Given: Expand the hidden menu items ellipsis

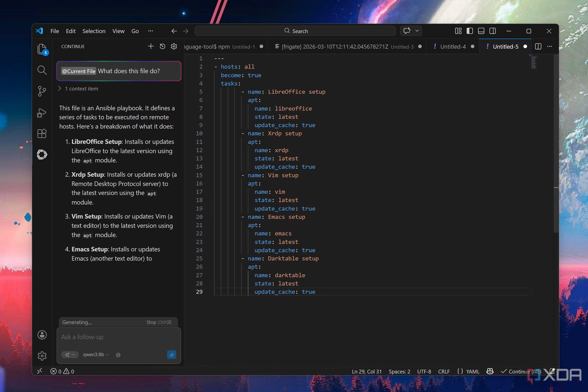Looking at the screenshot, I should 151,31.
